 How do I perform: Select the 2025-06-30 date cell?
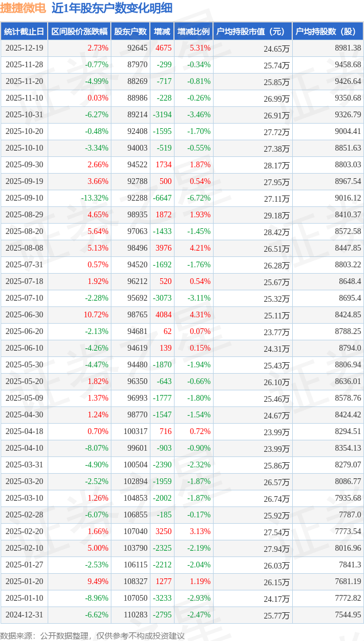point(24,315)
